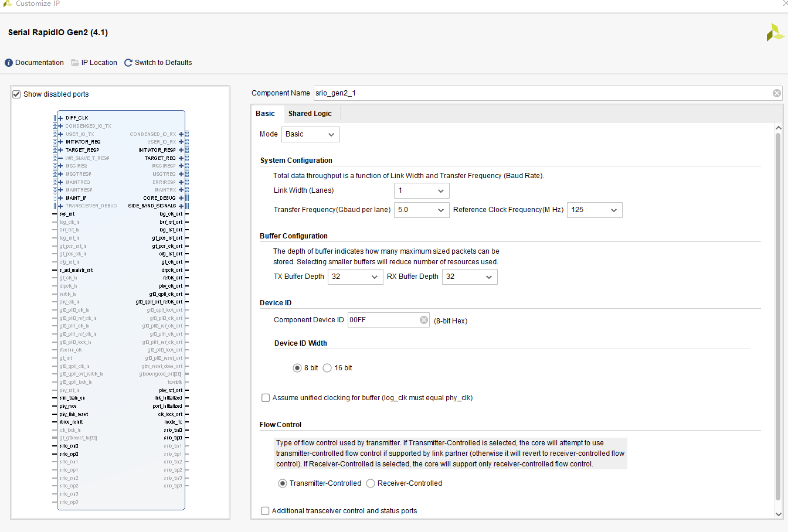This screenshot has height=532, width=788.
Task: Open the RX Buffer Depth dropdown
Action: tap(470, 277)
